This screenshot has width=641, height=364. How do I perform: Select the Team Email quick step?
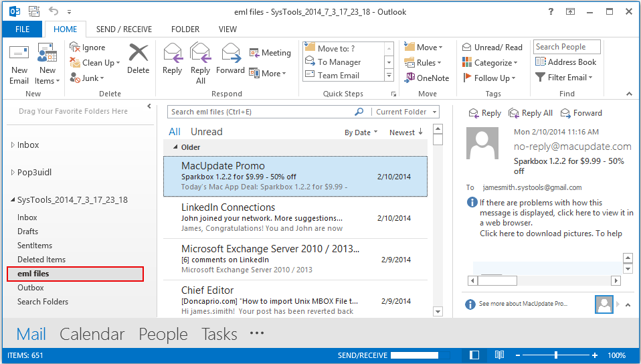(343, 75)
